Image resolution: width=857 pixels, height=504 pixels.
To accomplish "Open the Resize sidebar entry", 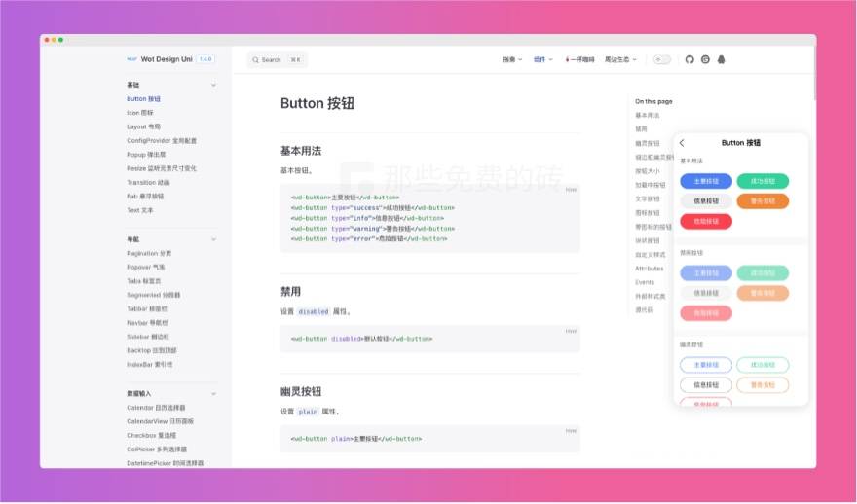I will click(162, 168).
